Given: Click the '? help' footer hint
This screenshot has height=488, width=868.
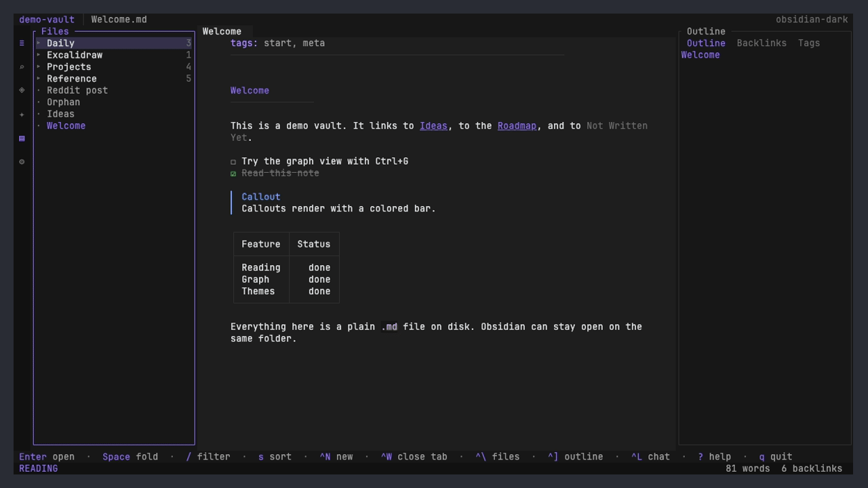Looking at the screenshot, I should tap(714, 457).
